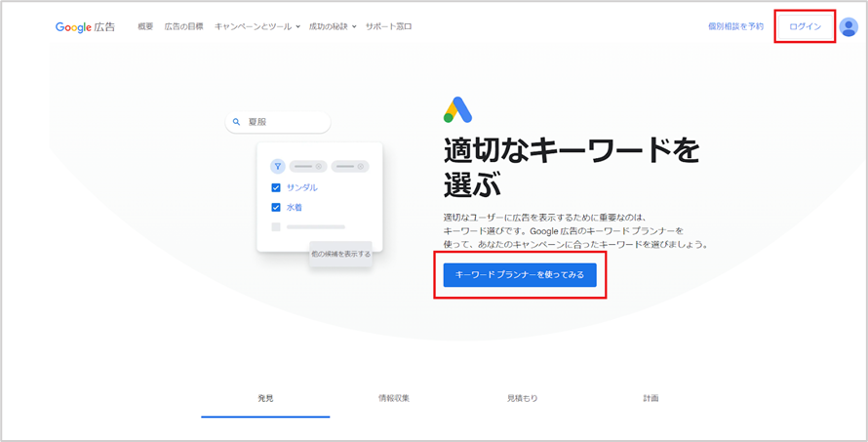This screenshot has width=868, height=442.
Task: Click キーワード プランナーを使ってみる button
Action: point(520,275)
